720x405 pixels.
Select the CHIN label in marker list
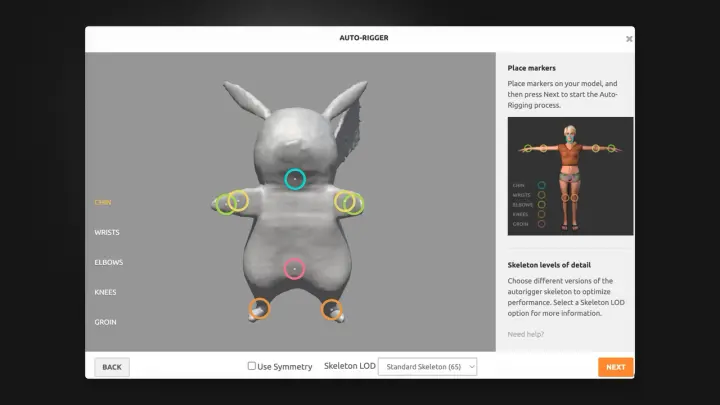pos(103,202)
